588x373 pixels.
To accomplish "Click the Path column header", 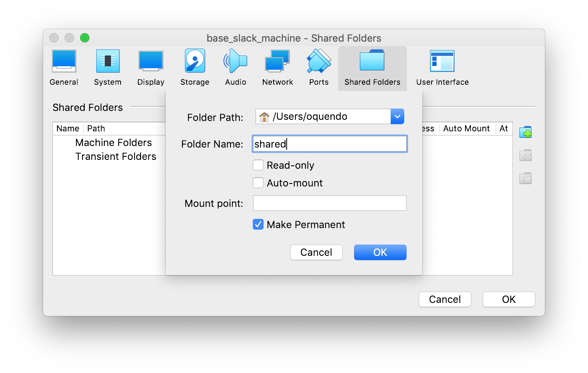I will [x=96, y=128].
